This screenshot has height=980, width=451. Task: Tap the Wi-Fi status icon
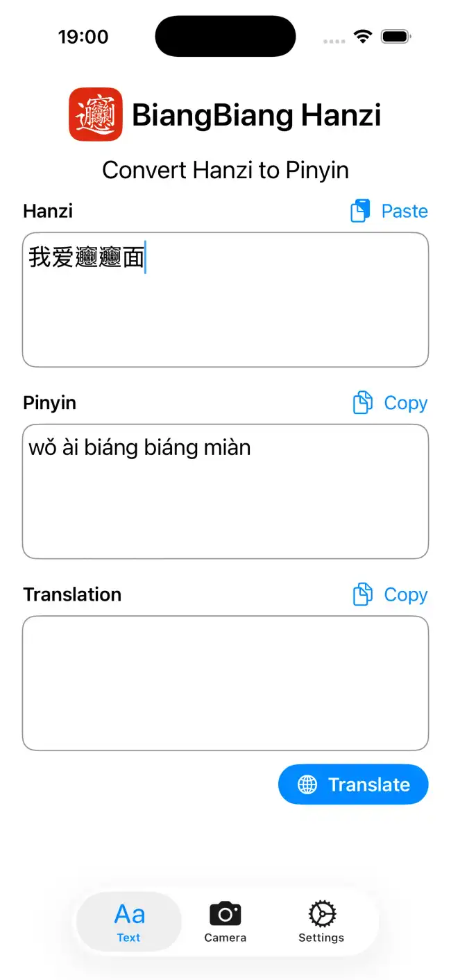click(x=362, y=37)
